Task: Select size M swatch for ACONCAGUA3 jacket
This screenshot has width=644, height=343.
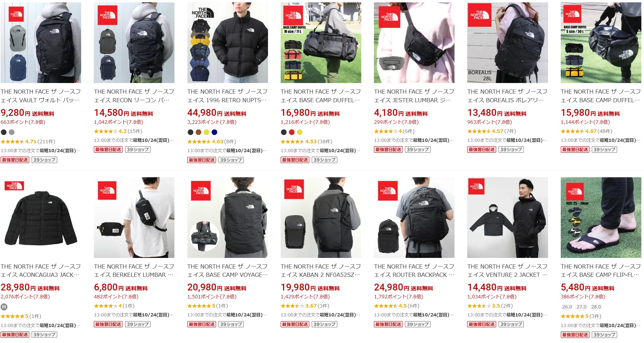Action: [4, 307]
